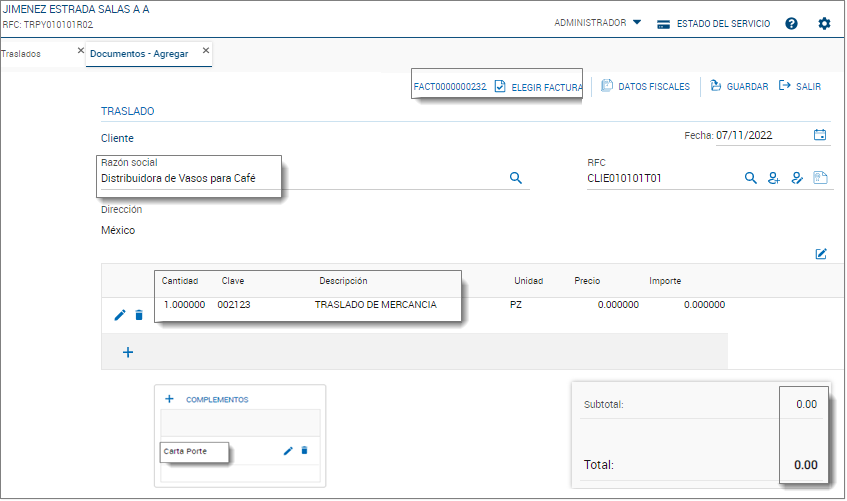Viewport: 847px width, 501px height.
Task: Close the Documentos - Agregar tab
Action: click(x=206, y=50)
